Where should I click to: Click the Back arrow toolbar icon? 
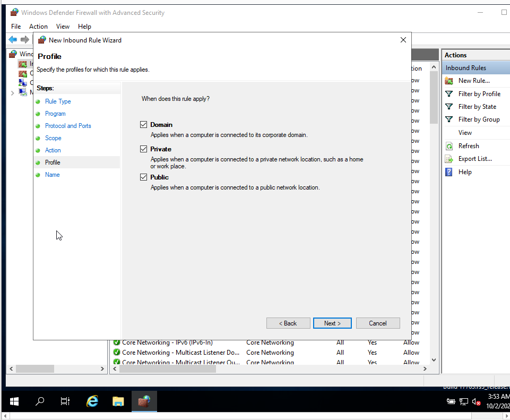(x=13, y=40)
